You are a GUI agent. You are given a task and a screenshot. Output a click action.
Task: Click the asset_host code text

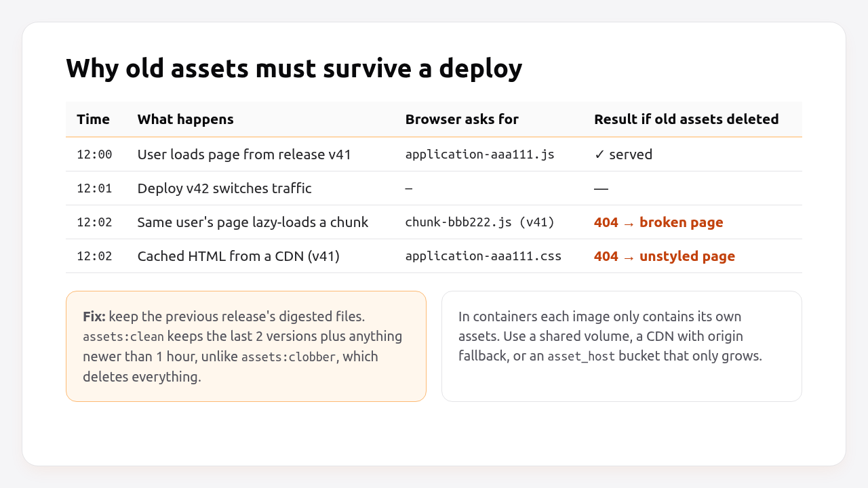pyautogui.click(x=581, y=357)
